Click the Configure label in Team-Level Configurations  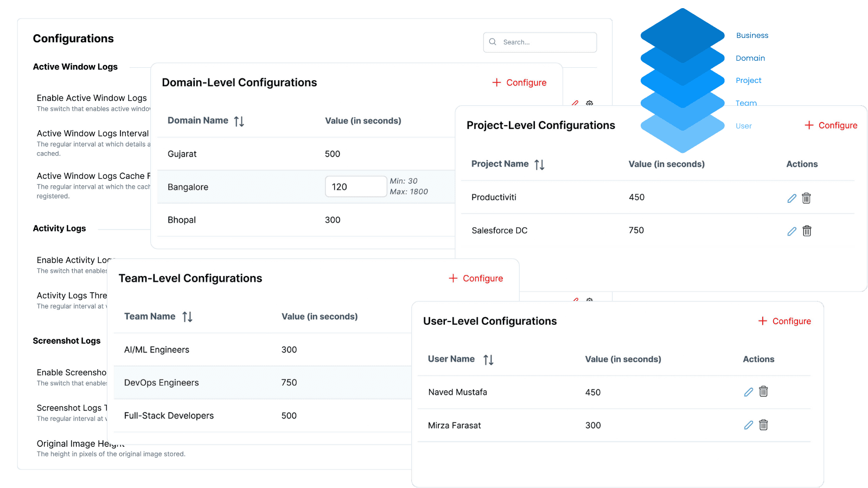pyautogui.click(x=483, y=278)
